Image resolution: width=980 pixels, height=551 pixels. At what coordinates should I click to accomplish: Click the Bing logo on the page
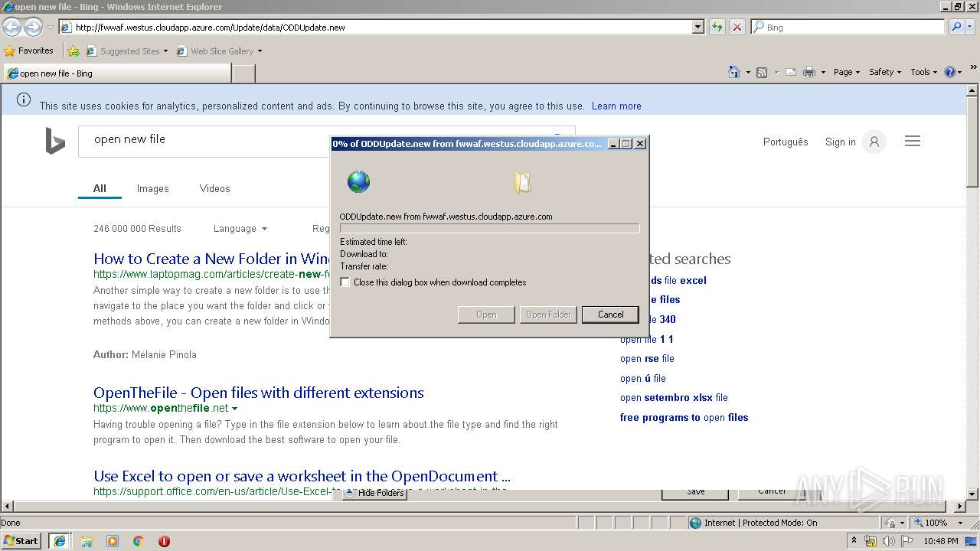[x=55, y=142]
